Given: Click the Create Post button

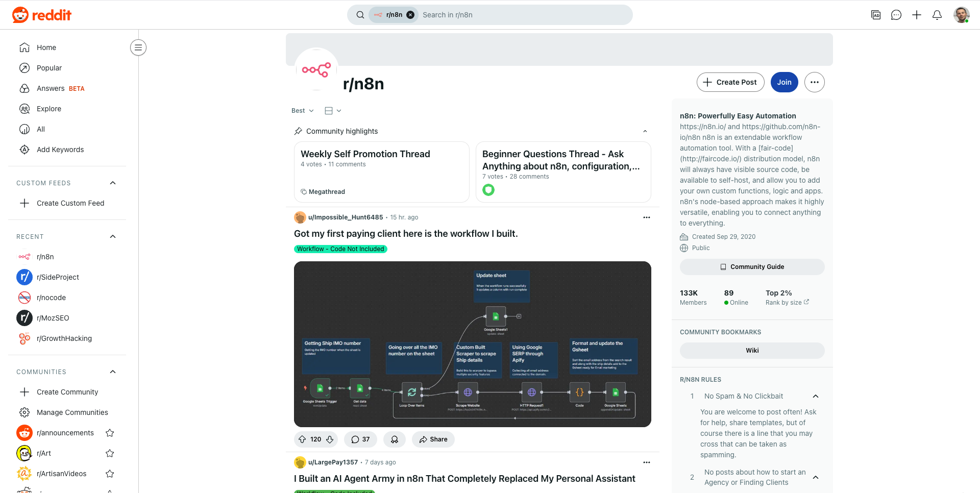Looking at the screenshot, I should [730, 82].
